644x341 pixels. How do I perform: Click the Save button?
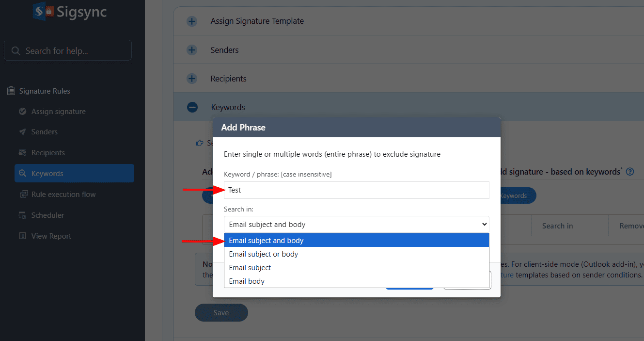click(221, 313)
